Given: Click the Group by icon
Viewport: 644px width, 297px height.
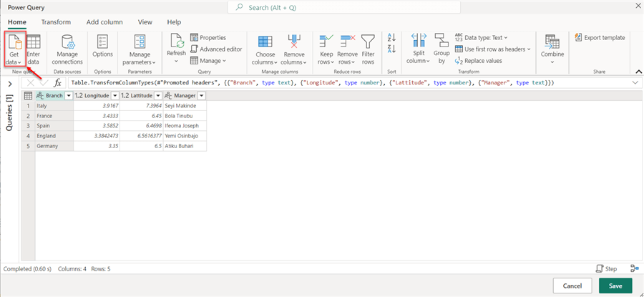Looking at the screenshot, I should point(441,49).
